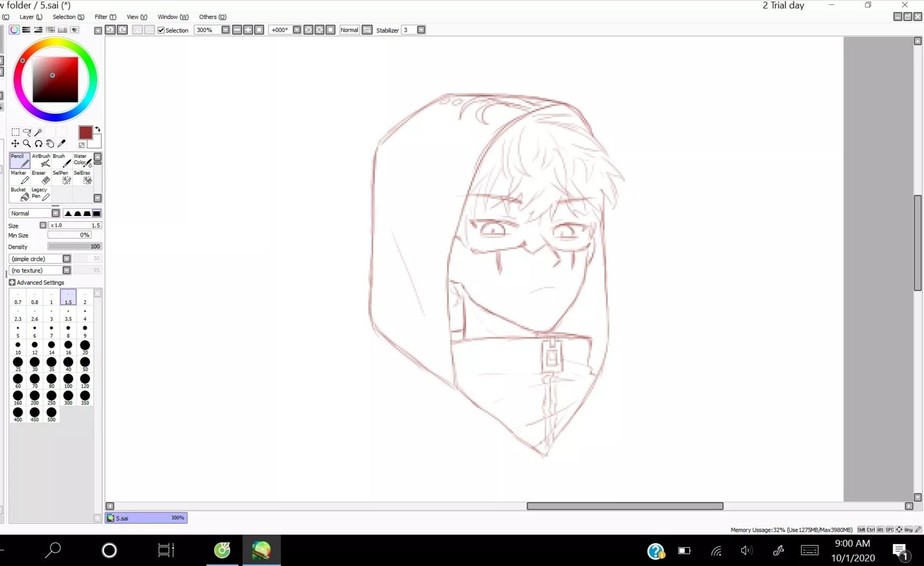Image resolution: width=924 pixels, height=566 pixels.
Task: Open the rotation angle dropdown
Action: pos(297,30)
